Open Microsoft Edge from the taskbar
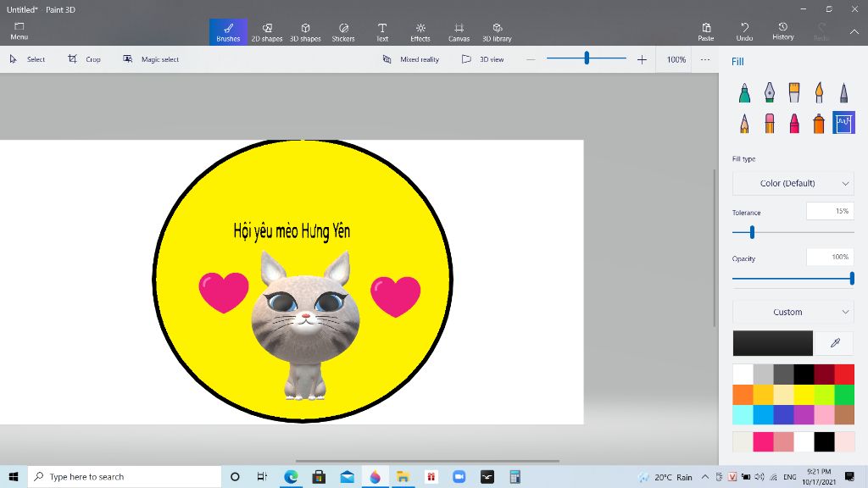The height and width of the screenshot is (488, 868). 291,476
